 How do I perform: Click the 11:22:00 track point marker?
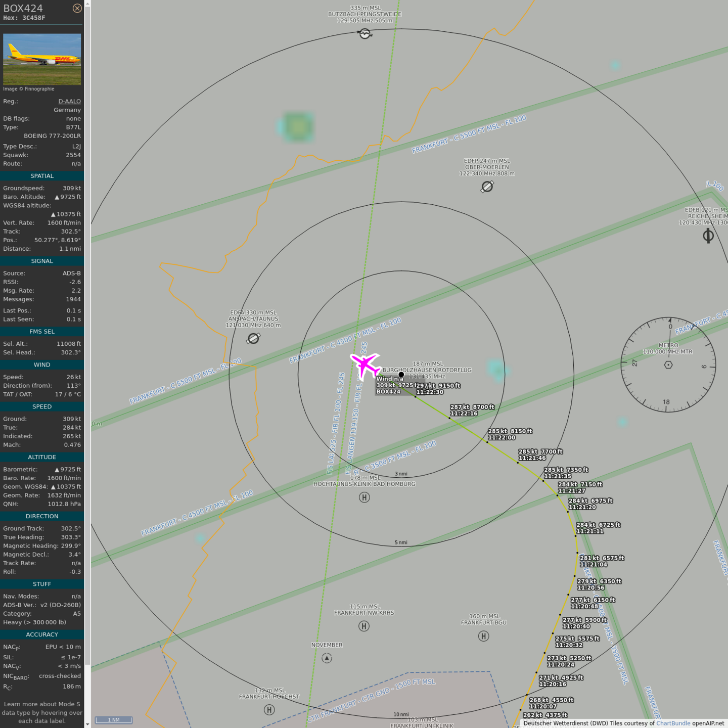point(487,442)
